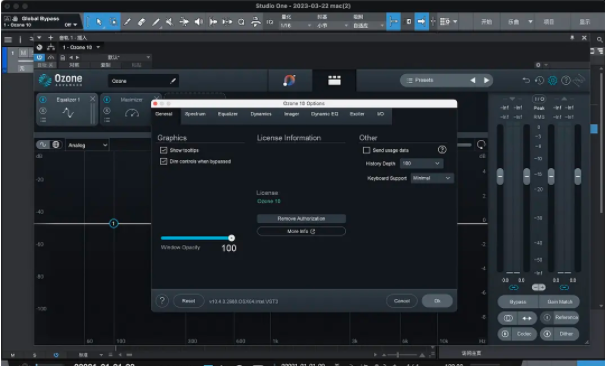Click the Reset button in Options
Screen dimensions: 605x366
coord(189,301)
